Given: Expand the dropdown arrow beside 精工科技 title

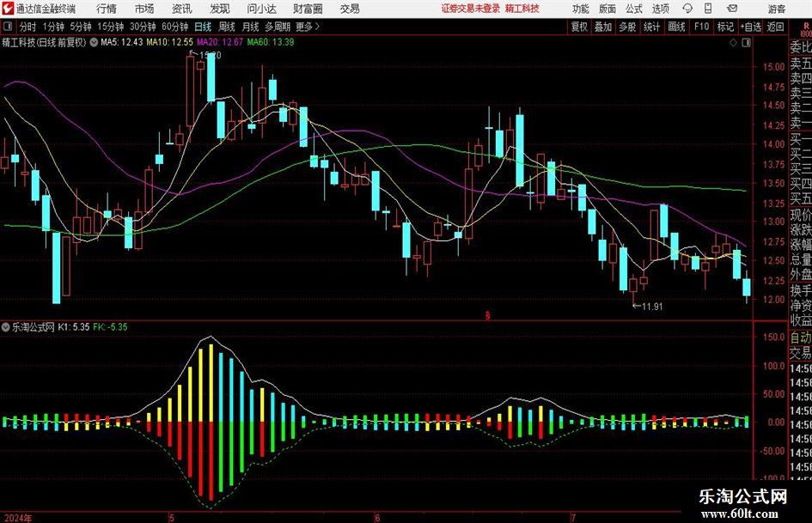Looking at the screenshot, I should coord(94,42).
